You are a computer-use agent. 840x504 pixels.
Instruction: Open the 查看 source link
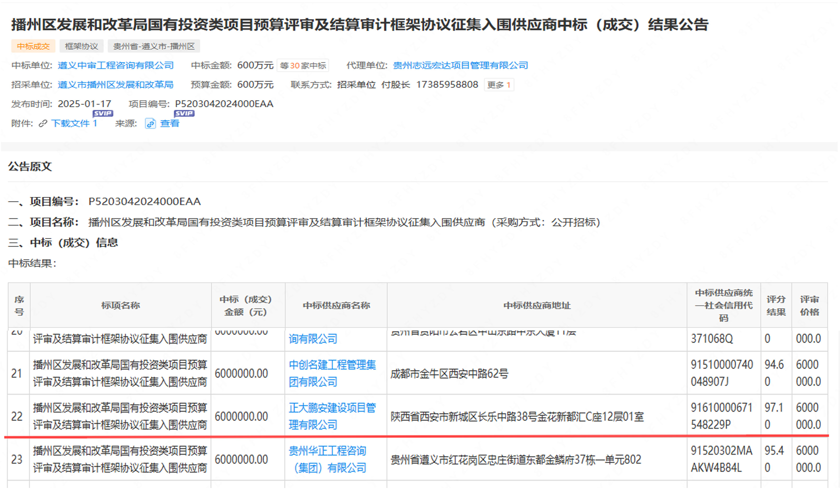[170, 124]
